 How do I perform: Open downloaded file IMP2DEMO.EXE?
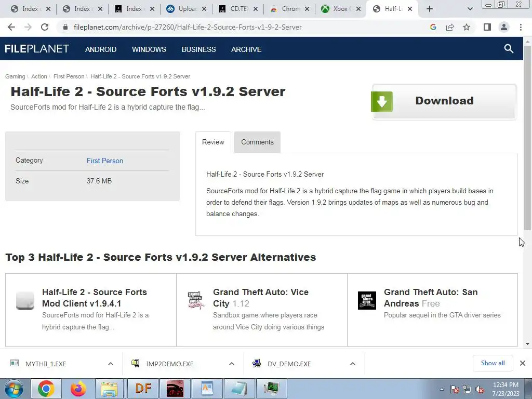click(170, 364)
